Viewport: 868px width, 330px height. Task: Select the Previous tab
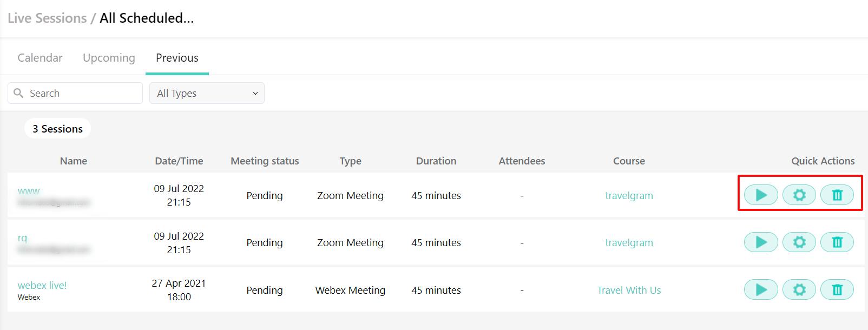177,57
